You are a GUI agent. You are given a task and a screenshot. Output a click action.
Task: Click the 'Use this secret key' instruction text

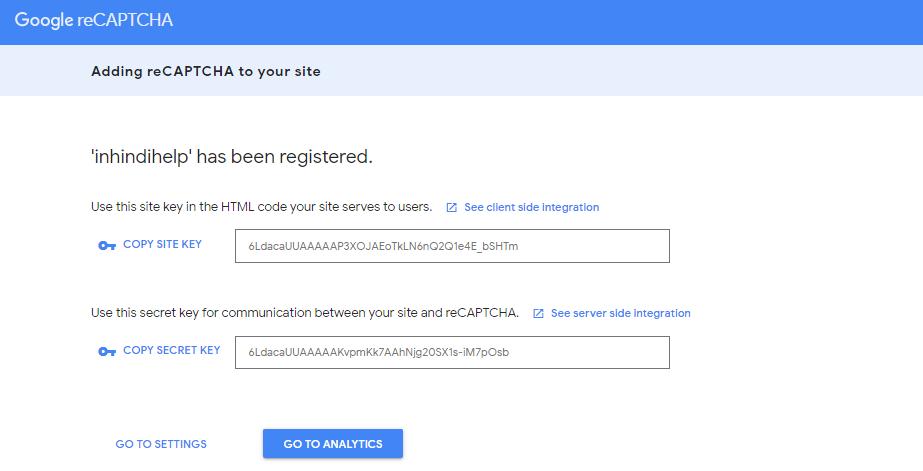[305, 313]
